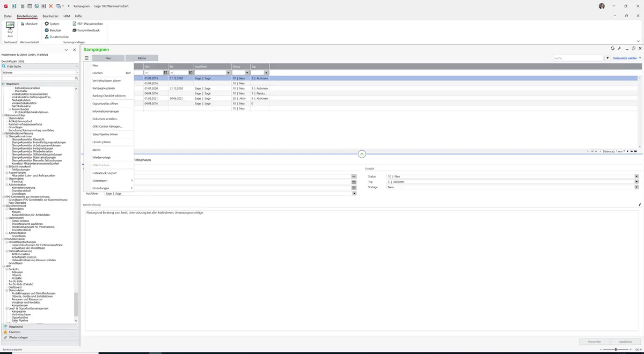Click the red X icon in quick access toolbar
The image size is (644, 354).
50,6
